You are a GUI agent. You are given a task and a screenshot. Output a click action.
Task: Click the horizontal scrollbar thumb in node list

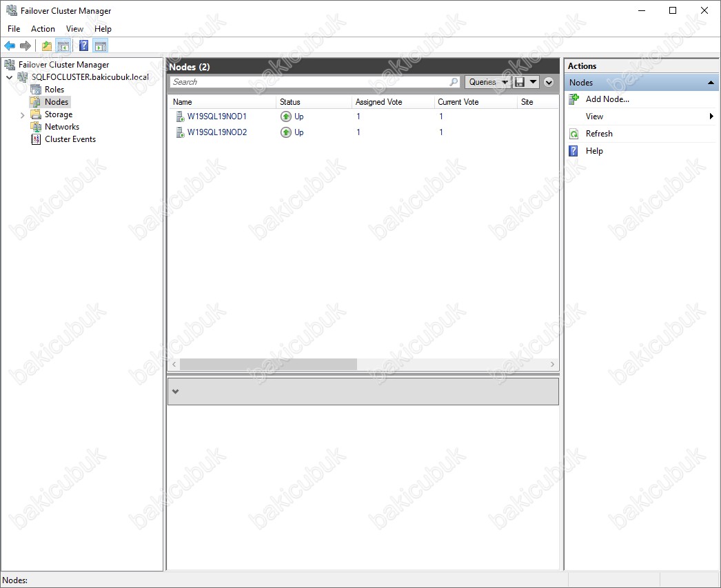tap(268, 364)
